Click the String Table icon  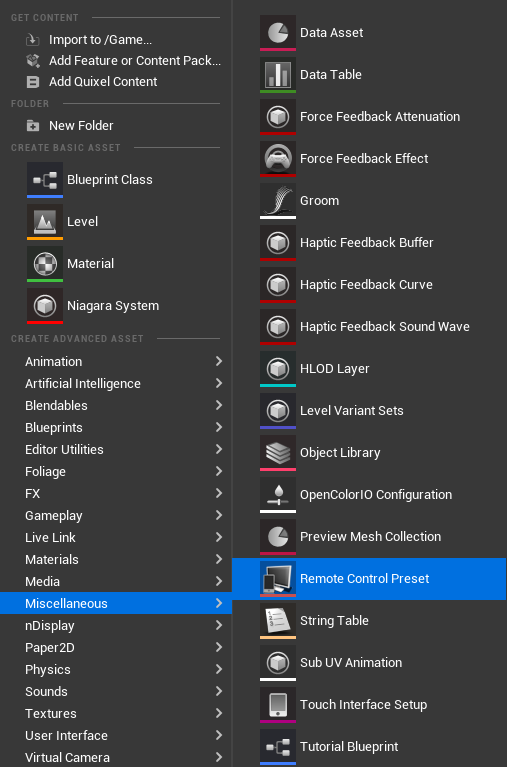click(x=278, y=621)
